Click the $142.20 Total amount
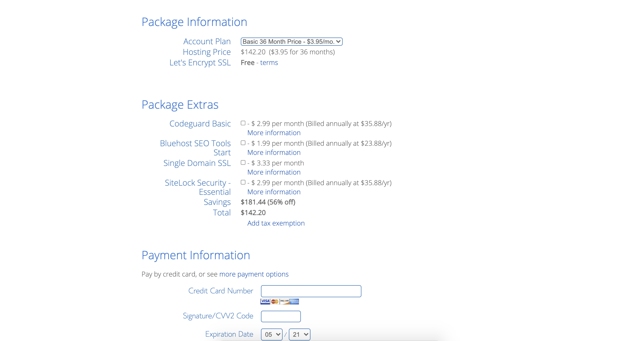Image resolution: width=644 pixels, height=341 pixels. (x=253, y=213)
